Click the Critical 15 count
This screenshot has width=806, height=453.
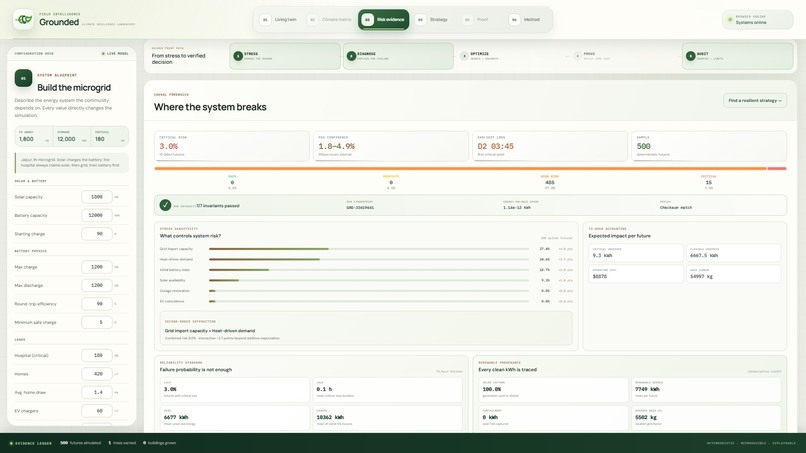(x=708, y=182)
